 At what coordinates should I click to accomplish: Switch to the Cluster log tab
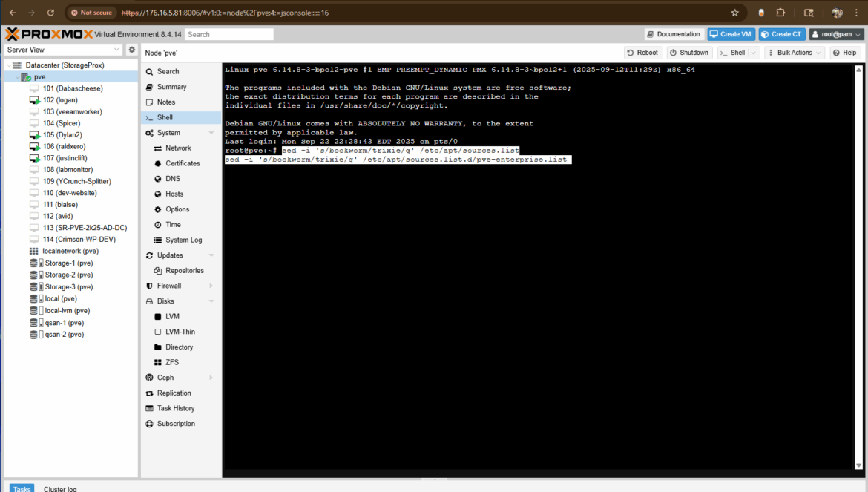pos(60,488)
